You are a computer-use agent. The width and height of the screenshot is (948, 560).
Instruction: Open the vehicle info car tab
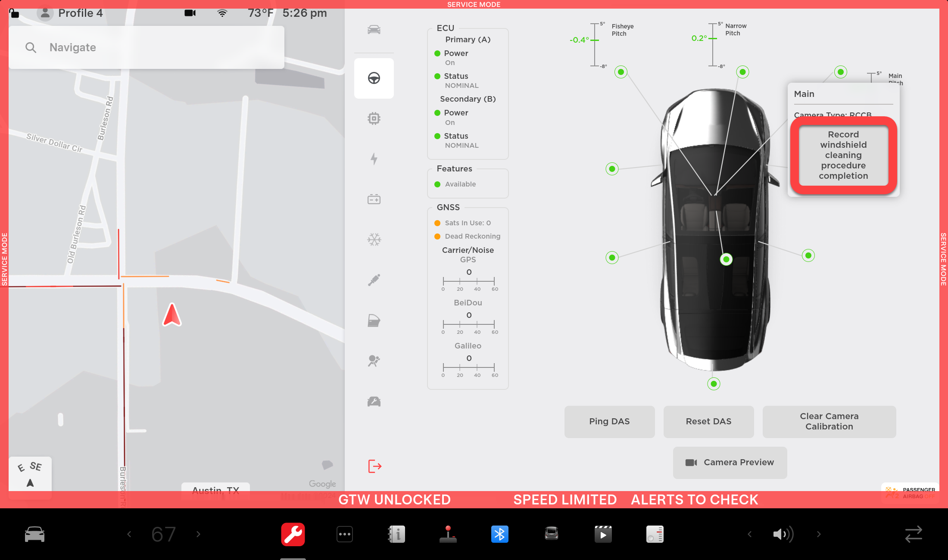click(x=374, y=30)
